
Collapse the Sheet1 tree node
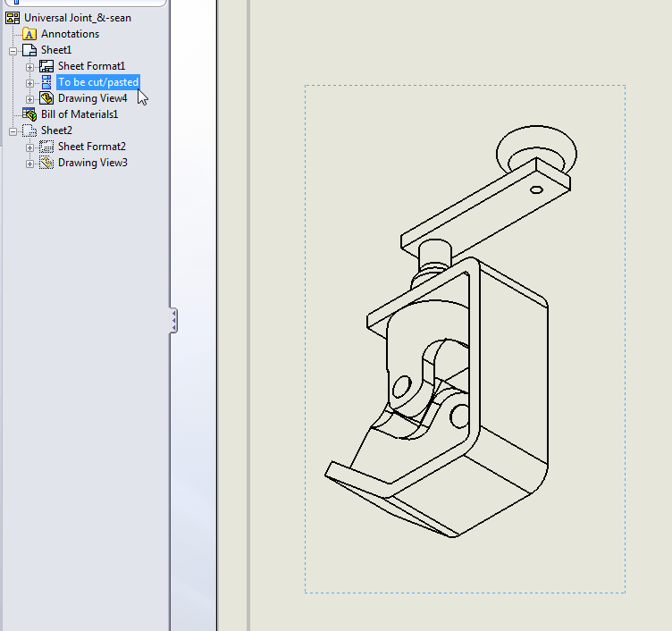tap(13, 51)
